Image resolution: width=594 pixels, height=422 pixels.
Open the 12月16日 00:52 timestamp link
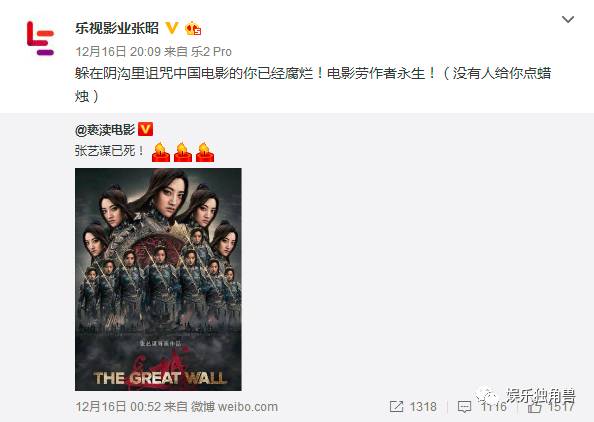[118, 407]
